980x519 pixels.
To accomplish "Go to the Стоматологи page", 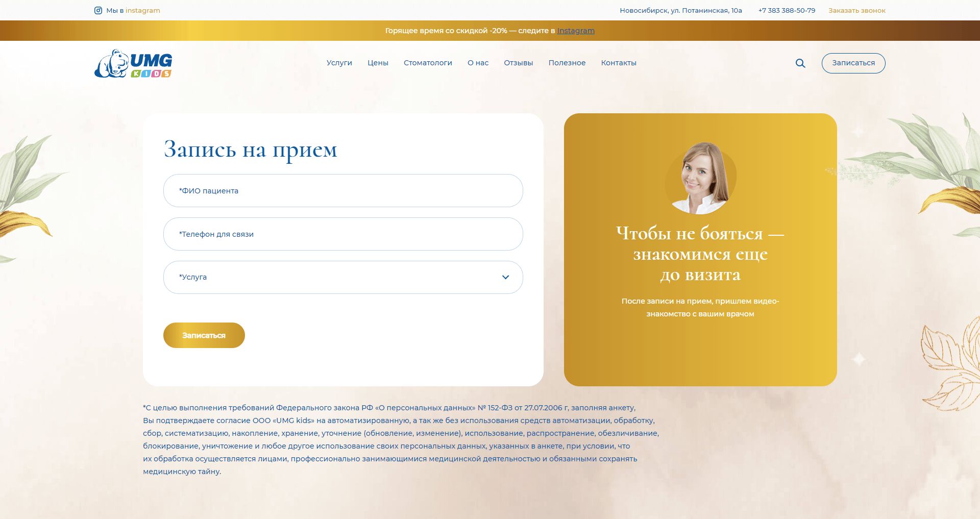I will click(428, 63).
